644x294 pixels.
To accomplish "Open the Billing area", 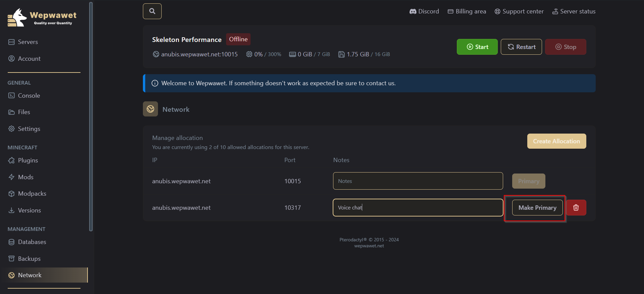I will (467, 11).
